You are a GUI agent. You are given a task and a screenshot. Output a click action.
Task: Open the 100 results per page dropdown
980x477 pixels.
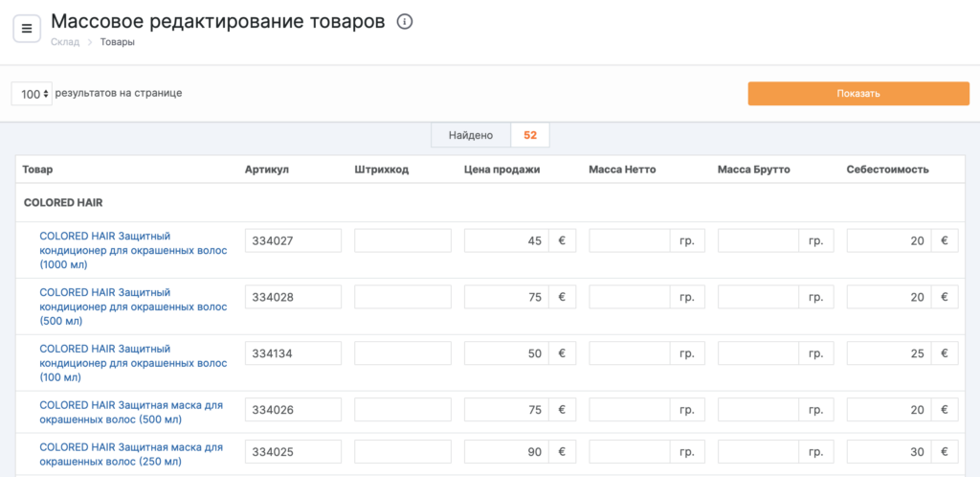(33, 94)
